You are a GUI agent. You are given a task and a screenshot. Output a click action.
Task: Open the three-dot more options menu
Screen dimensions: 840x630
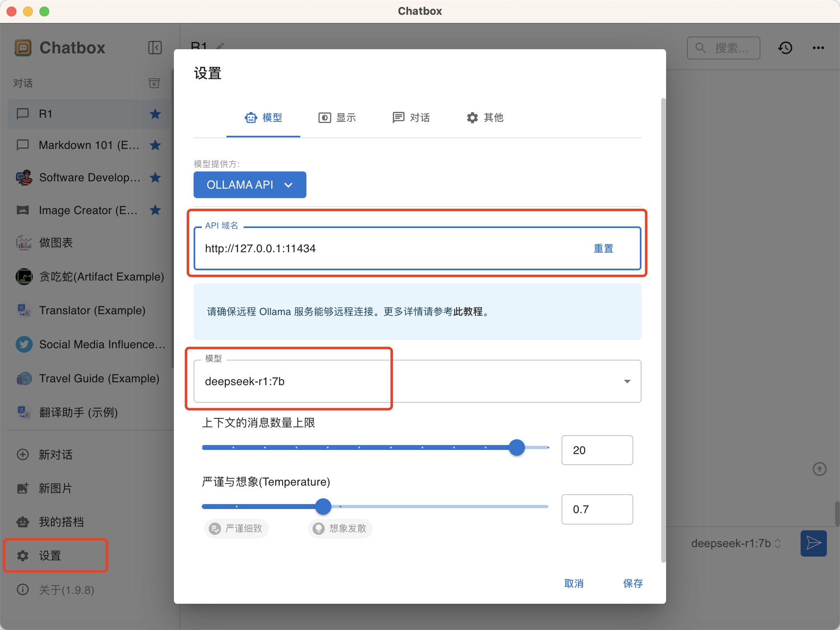click(x=818, y=48)
